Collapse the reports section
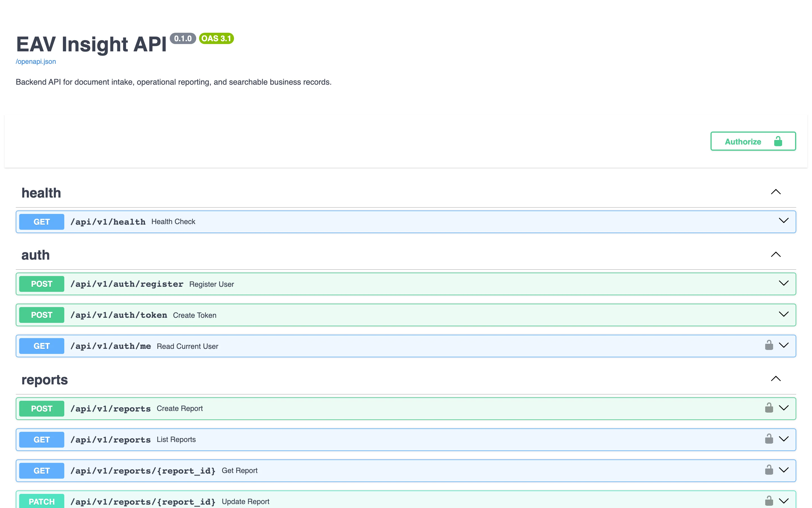This screenshot has width=812, height=508. click(776, 379)
